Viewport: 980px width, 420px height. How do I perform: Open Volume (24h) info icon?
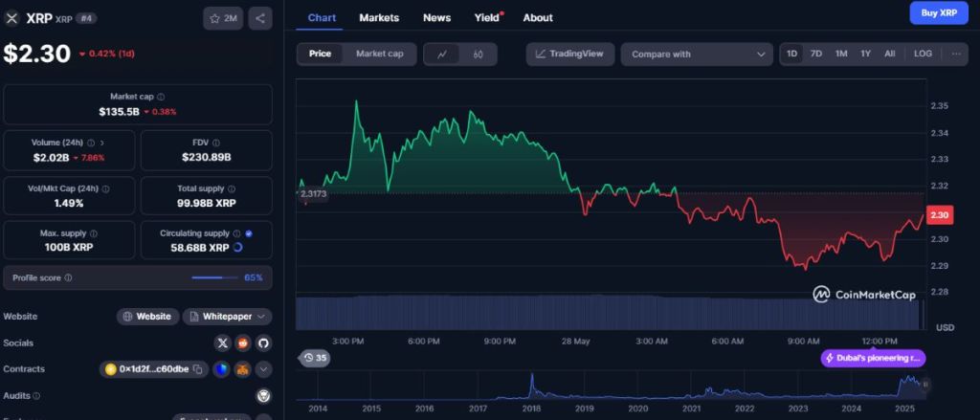click(x=91, y=143)
